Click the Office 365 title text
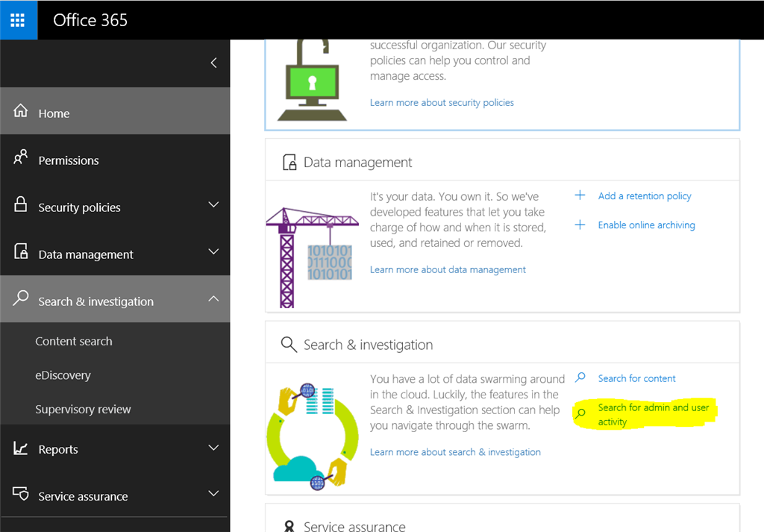This screenshot has height=532, width=764. coord(90,20)
